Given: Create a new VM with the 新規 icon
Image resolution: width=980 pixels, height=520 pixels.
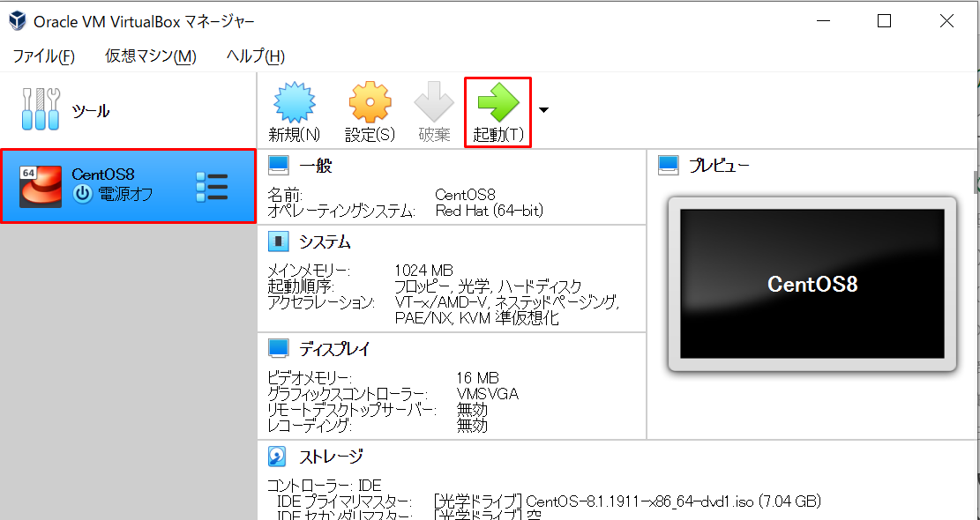Looking at the screenshot, I should pos(294,102).
